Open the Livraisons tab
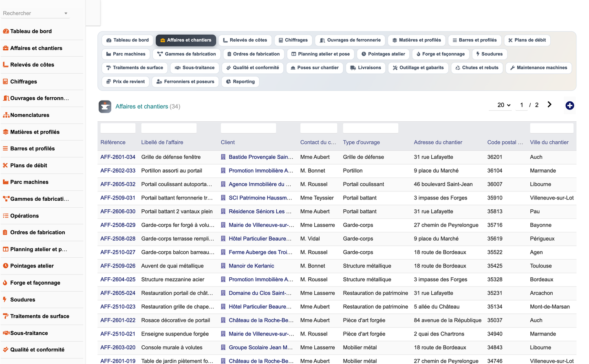Viewport: 589px width, 364px height. pyautogui.click(x=366, y=68)
